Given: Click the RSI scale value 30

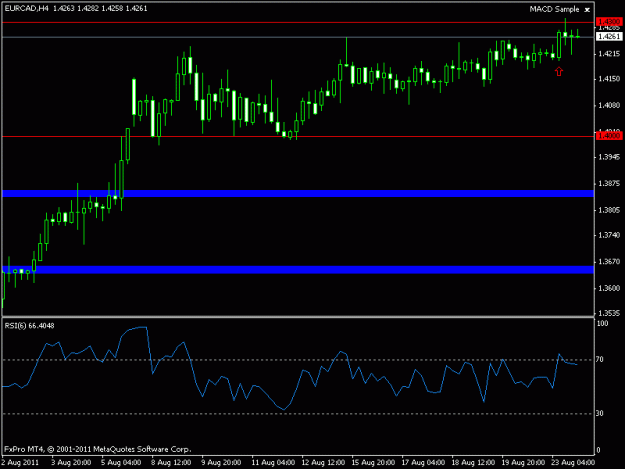Looking at the screenshot, I should point(599,414).
